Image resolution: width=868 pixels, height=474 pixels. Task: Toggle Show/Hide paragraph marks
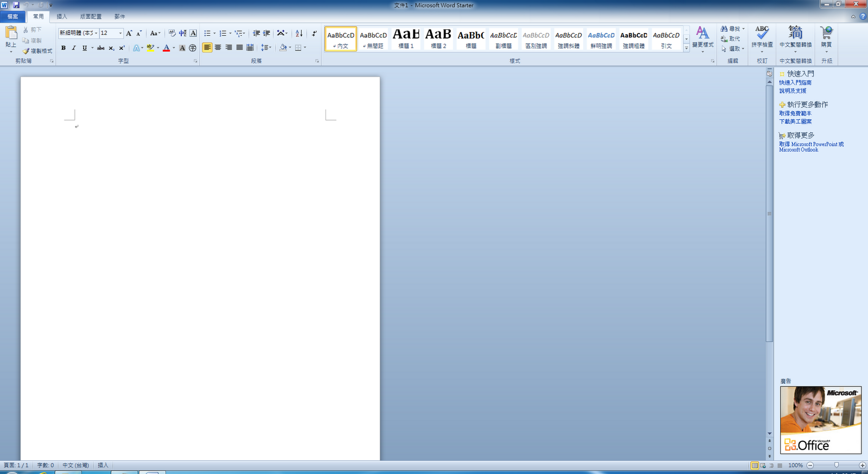314,33
